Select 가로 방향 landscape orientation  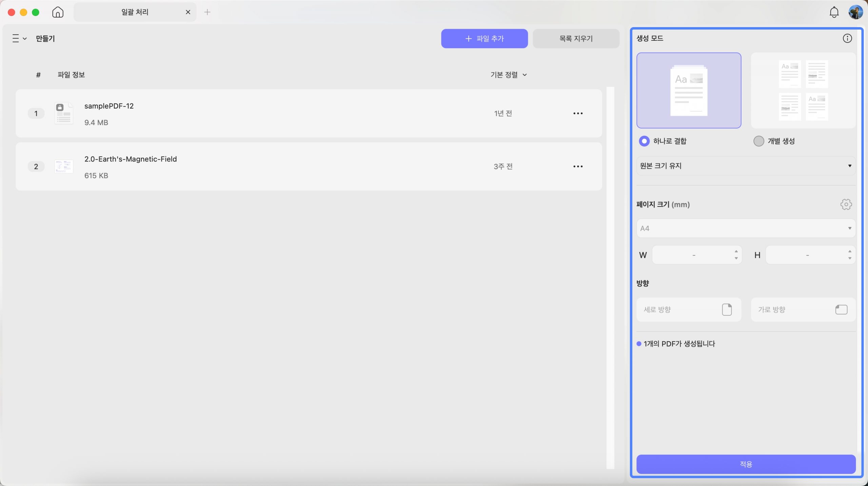pos(803,310)
